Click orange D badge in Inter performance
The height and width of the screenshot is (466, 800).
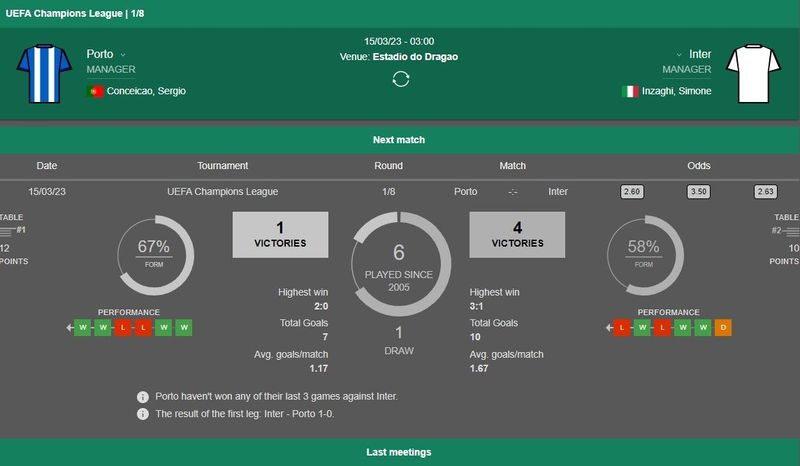pos(723,328)
